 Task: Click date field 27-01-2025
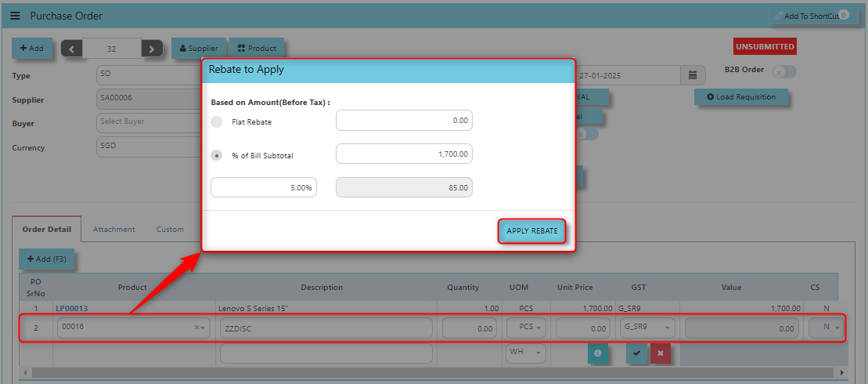point(628,75)
